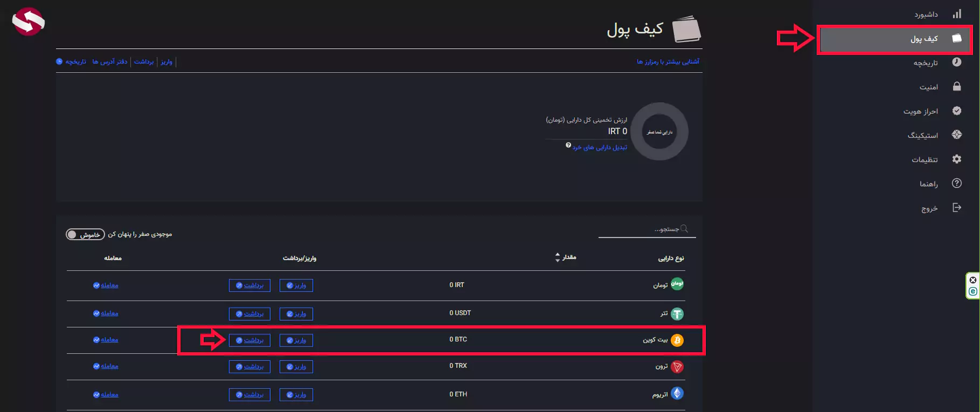980x412 pixels.
Task: Click واریز button in the تومان row
Action: (x=296, y=285)
